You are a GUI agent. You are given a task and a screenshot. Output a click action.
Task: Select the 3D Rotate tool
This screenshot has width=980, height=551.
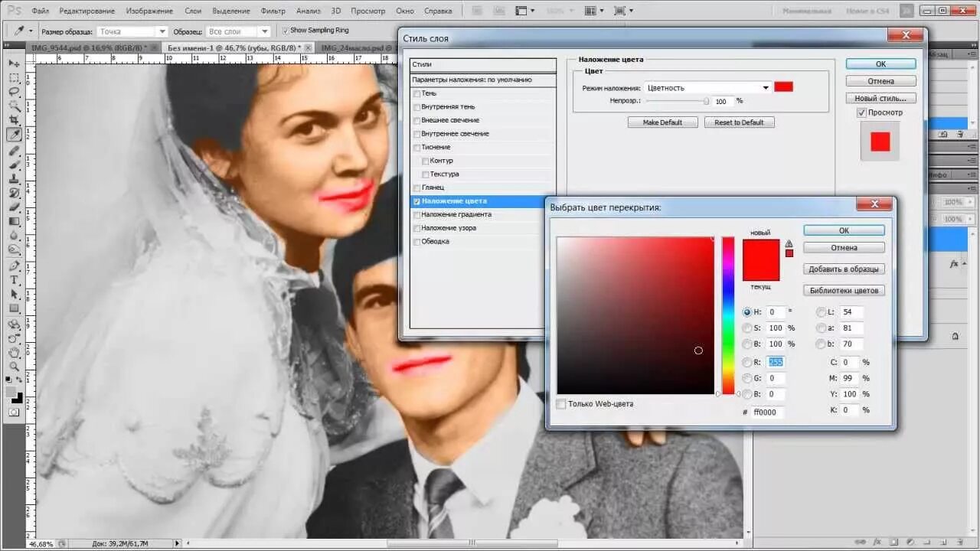[x=14, y=324]
